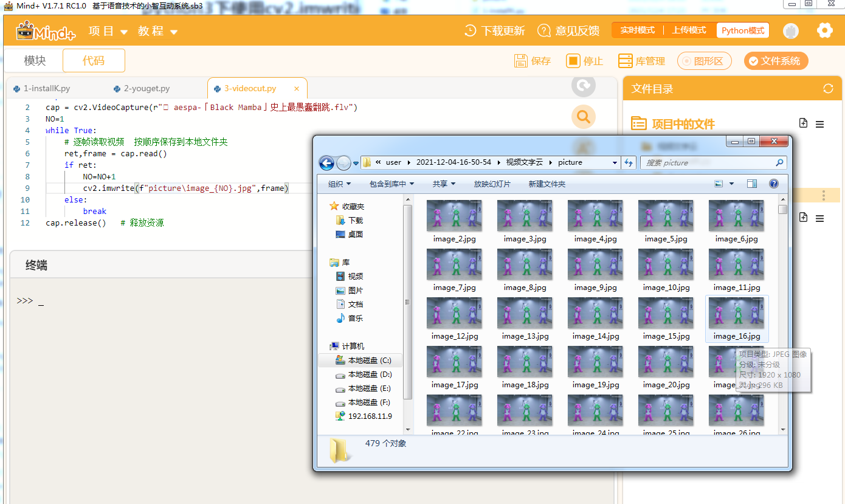Click the explorer Back arrow button

[x=326, y=163]
